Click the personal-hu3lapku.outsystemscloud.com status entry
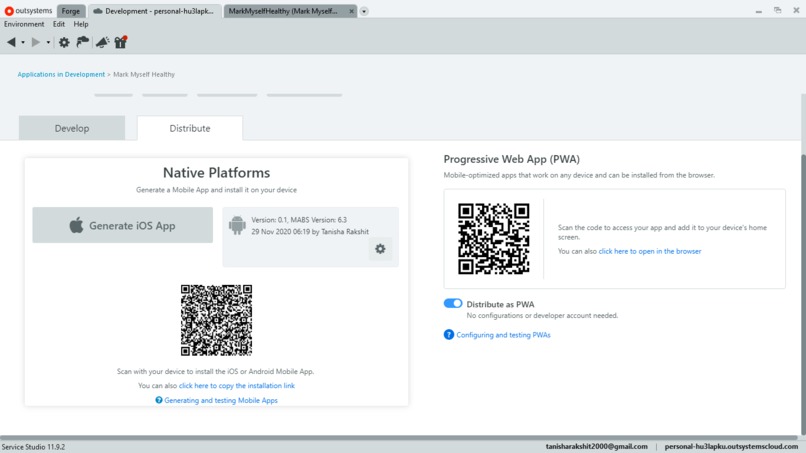 click(x=731, y=446)
